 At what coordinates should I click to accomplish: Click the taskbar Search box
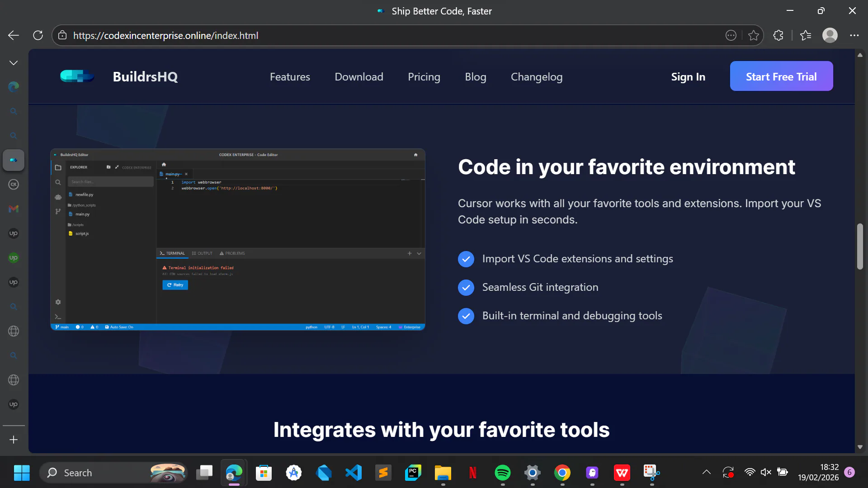click(x=113, y=473)
